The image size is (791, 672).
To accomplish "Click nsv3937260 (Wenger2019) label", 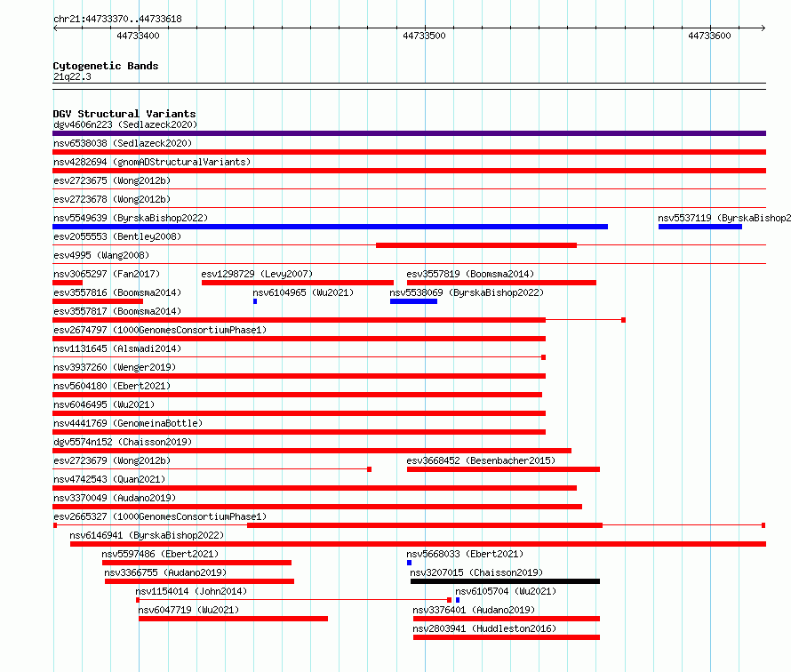I will tap(115, 367).
